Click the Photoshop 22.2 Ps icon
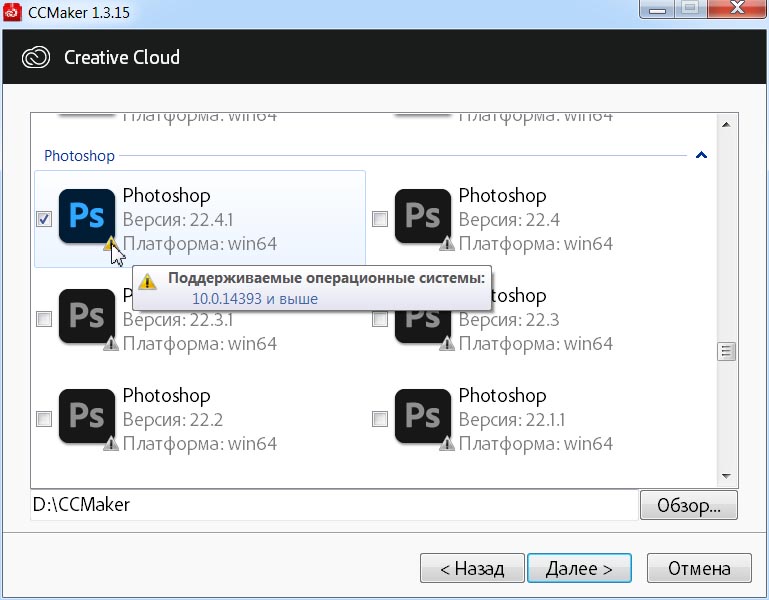Viewport: 769px width, 600px height. point(87,416)
